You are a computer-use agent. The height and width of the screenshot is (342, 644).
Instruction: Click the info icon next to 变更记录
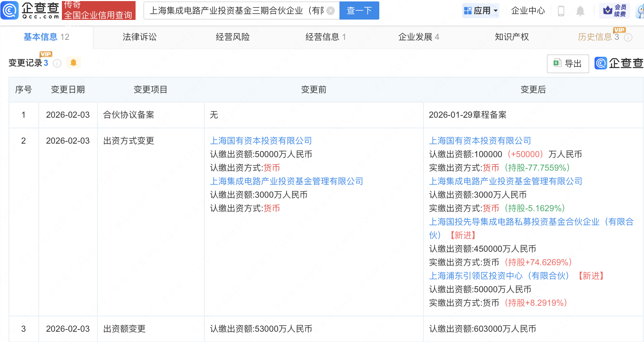(x=57, y=63)
